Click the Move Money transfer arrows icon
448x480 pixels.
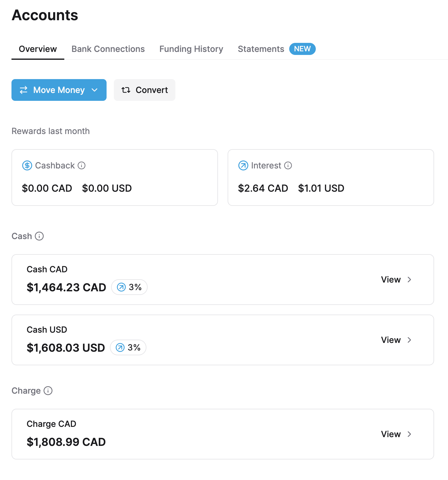pos(24,90)
